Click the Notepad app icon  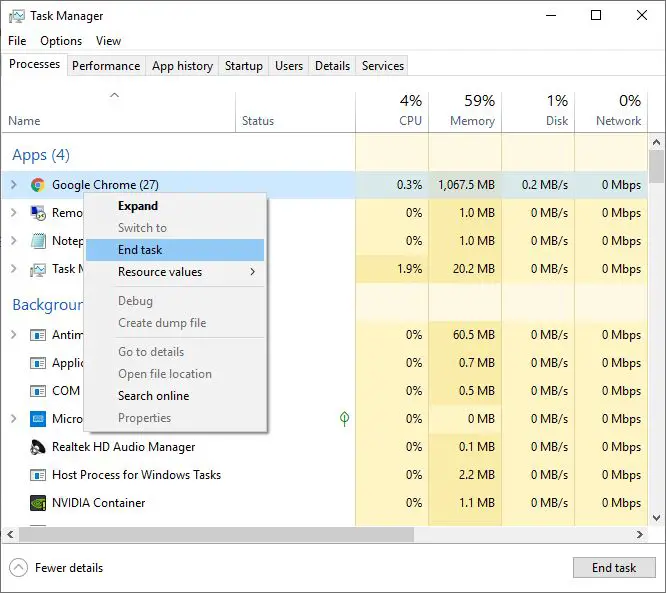[x=38, y=241]
